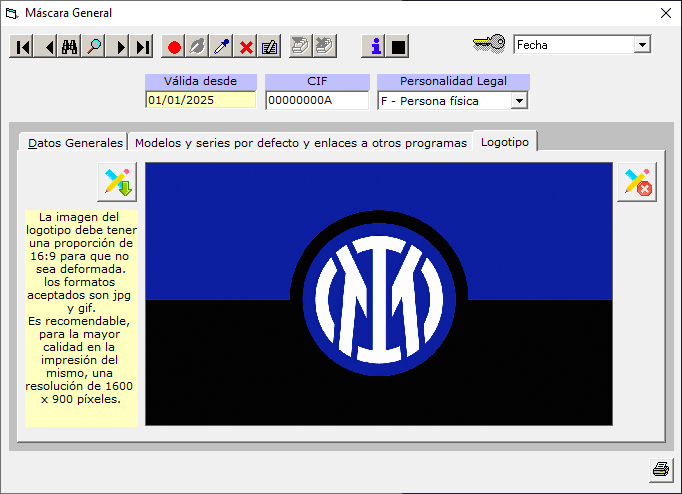Open Modelos y series por defecto tab
Viewport: 682px width, 494px height.
(300, 143)
